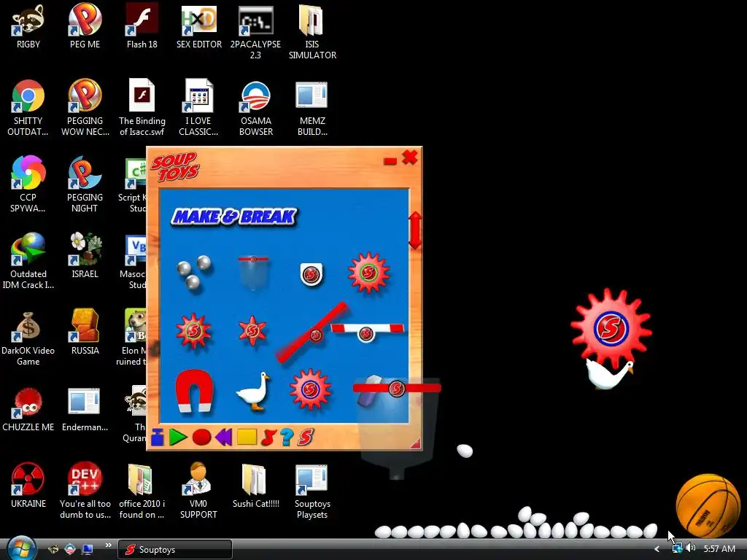Open the 2PACALYPSE 2.3 shortcut
Image resolution: width=747 pixels, height=560 pixels.
[255, 32]
